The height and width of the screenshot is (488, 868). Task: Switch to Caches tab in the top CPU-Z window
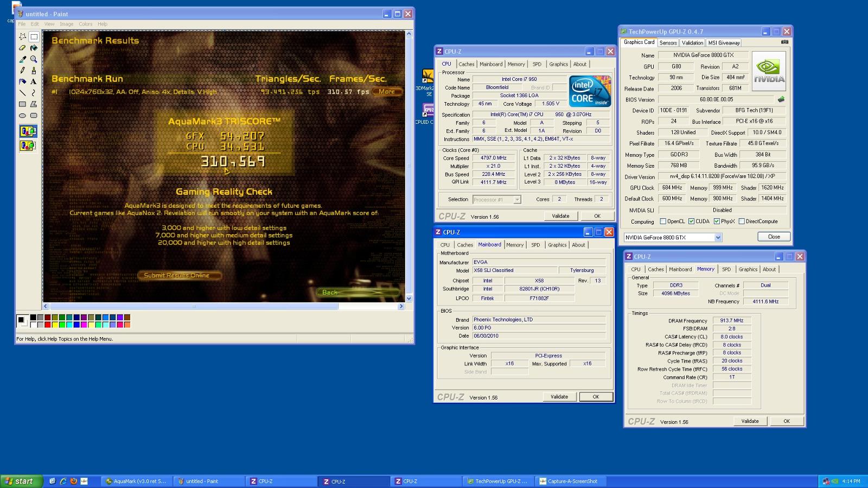click(466, 64)
